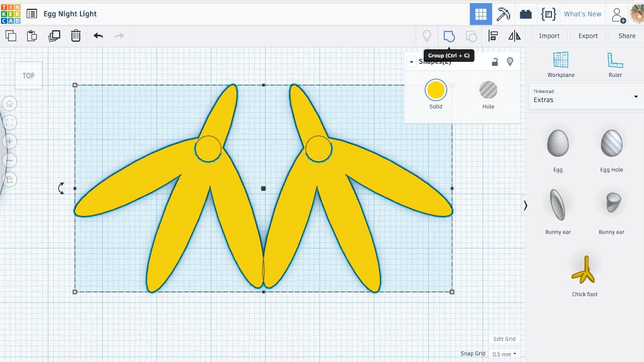644x362 pixels.
Task: Click the Duplicate and repeat icon
Action: click(x=54, y=36)
